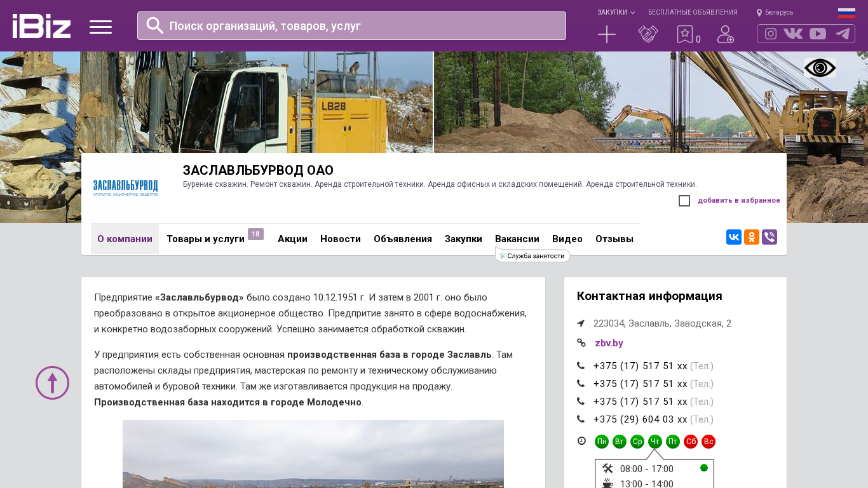Select Sunday (Вс) schedule circle
Screen dimensions: 868x488
tap(709, 442)
